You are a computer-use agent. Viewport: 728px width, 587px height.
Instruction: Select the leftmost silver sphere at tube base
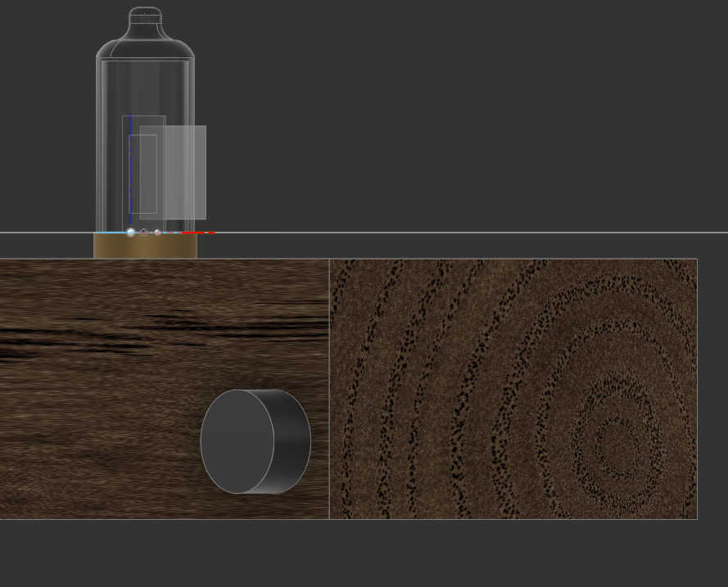130,233
